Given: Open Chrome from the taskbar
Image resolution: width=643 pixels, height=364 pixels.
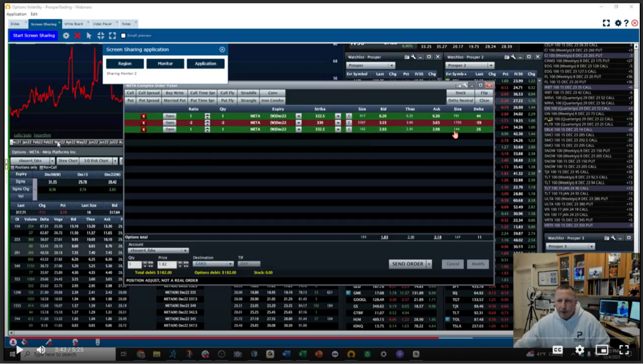Looking at the screenshot, I should [141, 354].
